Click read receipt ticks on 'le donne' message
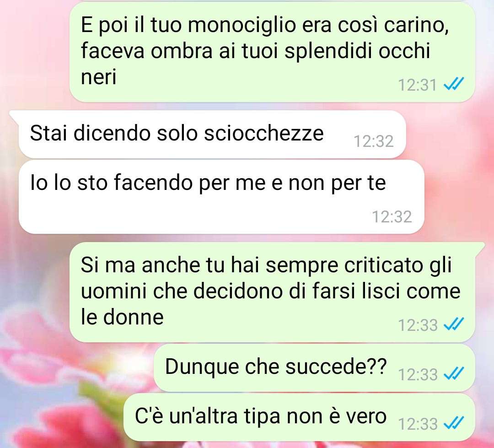The height and width of the screenshot is (448, 494). tap(454, 324)
